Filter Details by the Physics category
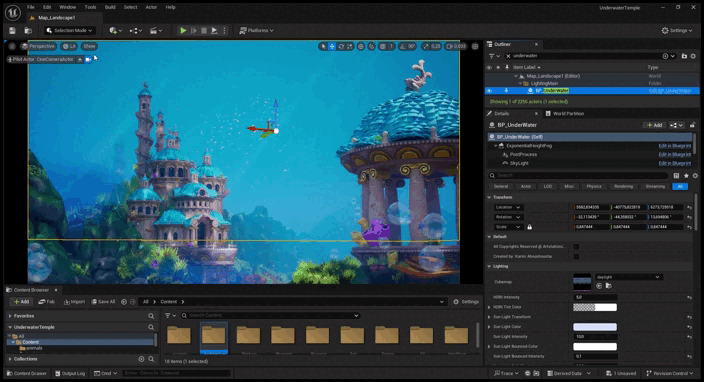The width and height of the screenshot is (704, 382). (594, 186)
